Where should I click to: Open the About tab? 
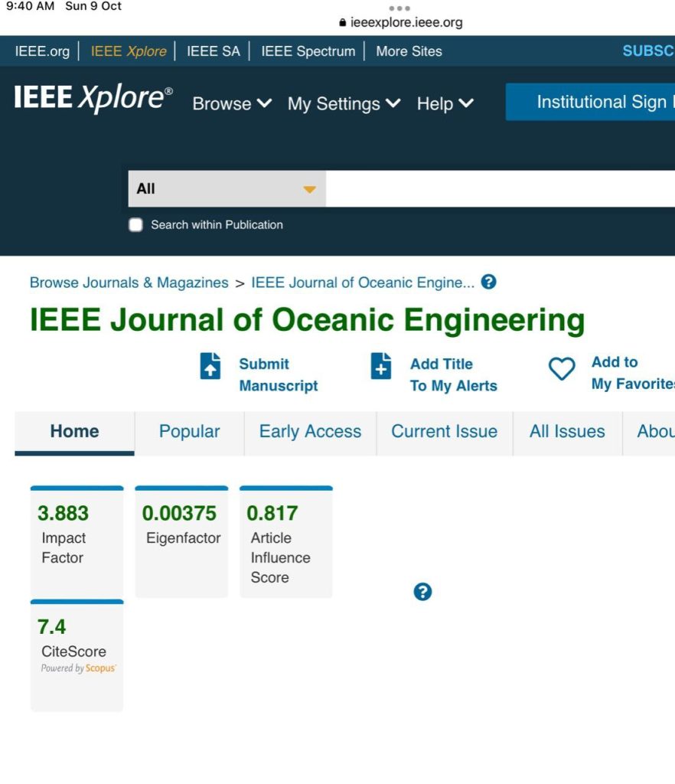tap(649, 432)
